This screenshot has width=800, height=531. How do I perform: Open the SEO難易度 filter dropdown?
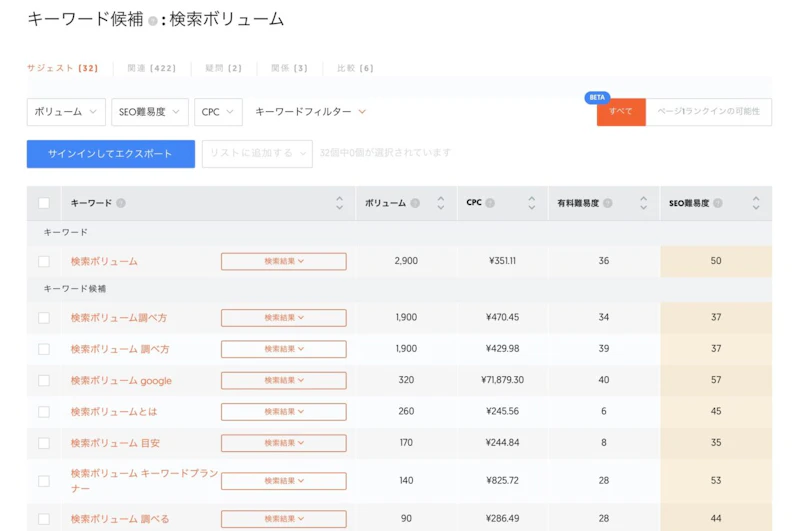click(x=149, y=112)
